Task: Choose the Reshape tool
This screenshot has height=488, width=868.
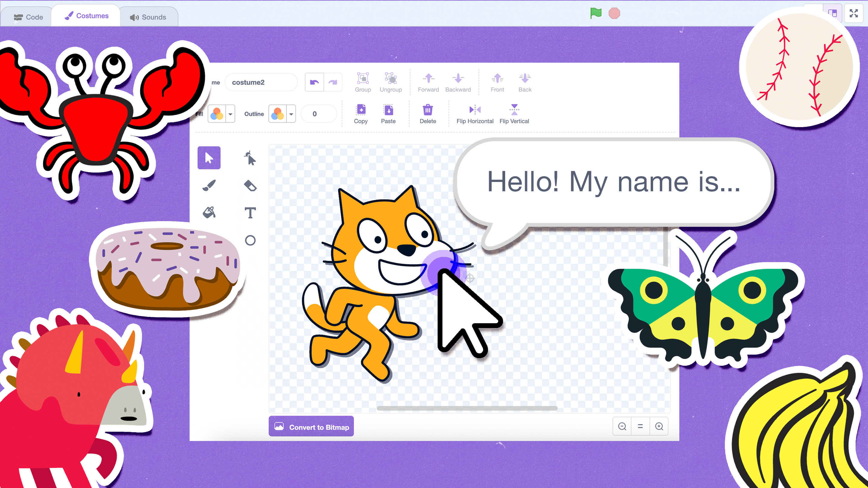Action: coord(250,158)
